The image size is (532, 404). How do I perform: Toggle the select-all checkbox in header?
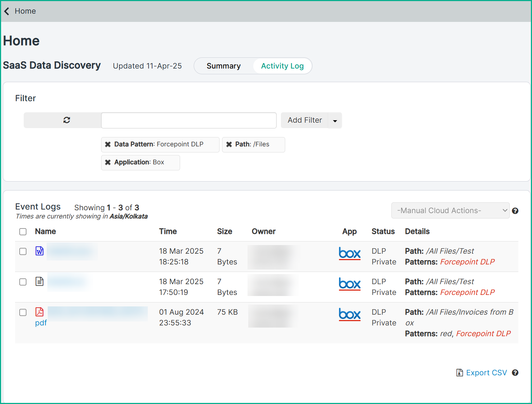tap(23, 232)
